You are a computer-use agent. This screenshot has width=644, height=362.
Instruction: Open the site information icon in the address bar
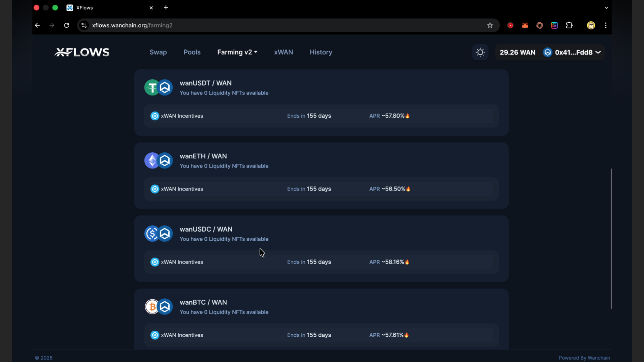pyautogui.click(x=84, y=25)
